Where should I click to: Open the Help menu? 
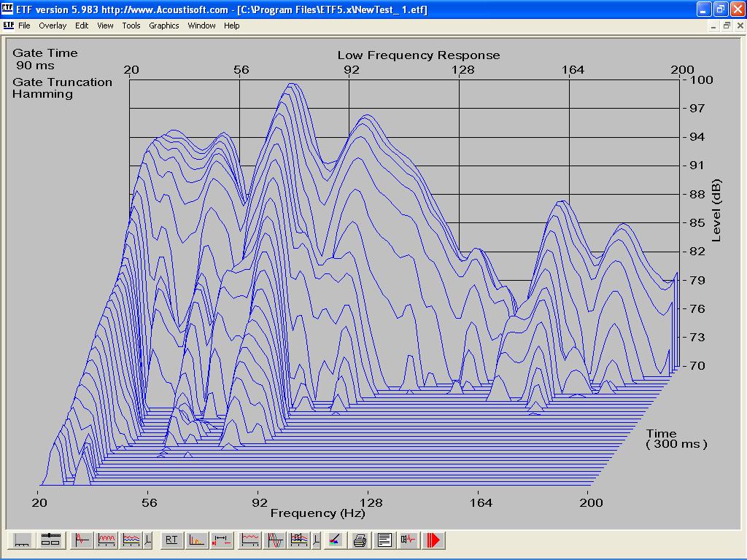231,26
